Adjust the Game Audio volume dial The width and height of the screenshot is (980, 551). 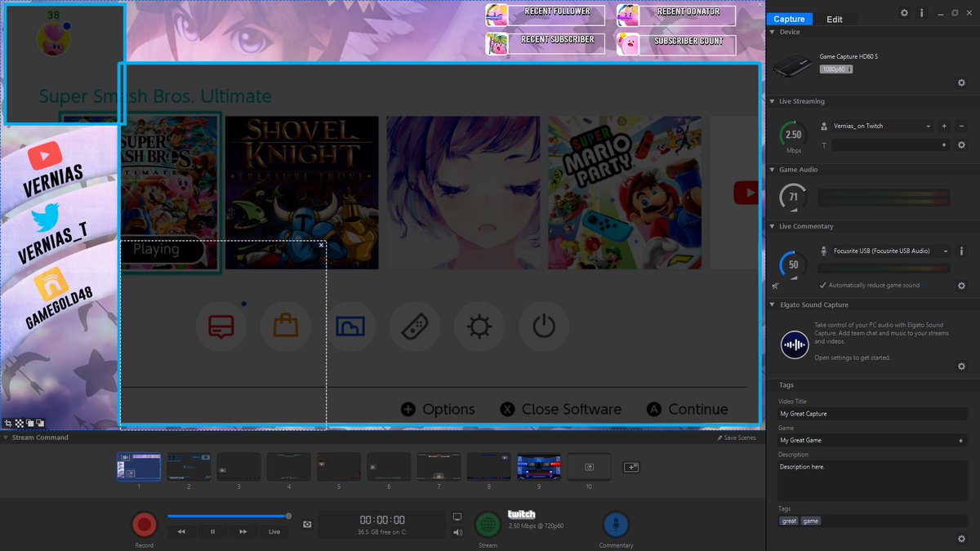[x=792, y=197]
